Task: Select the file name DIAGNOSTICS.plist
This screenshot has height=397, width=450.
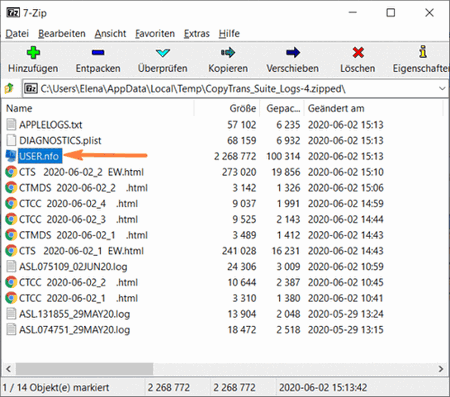Action: [x=60, y=140]
